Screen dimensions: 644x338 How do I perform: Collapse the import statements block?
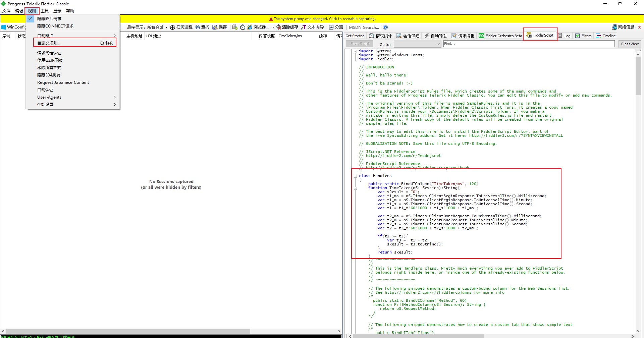click(x=355, y=51)
